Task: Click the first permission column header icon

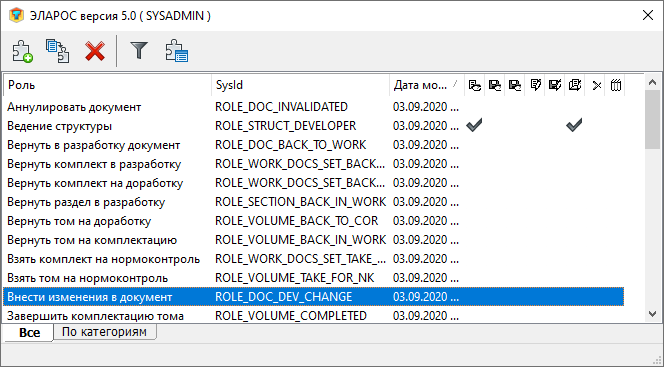Action: point(475,85)
